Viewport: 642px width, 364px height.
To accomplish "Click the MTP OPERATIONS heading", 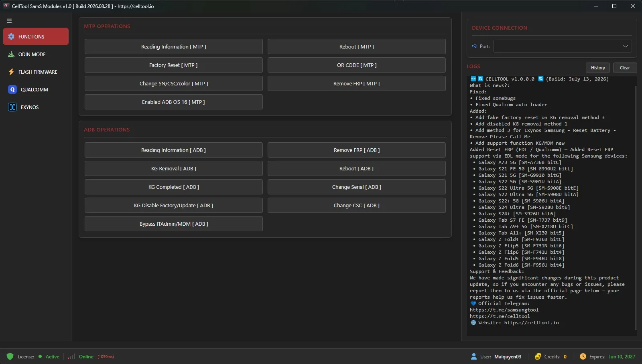I will pos(107,26).
